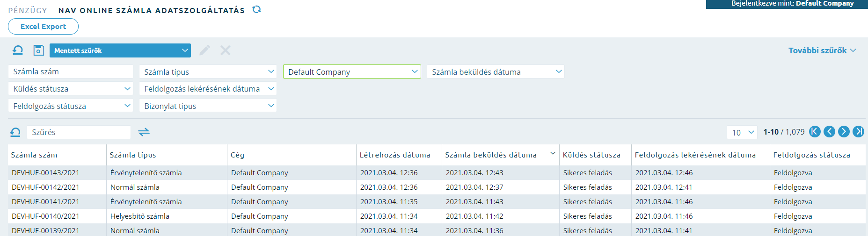Click the Bejelentkezve mint: Default Company banner

pos(787,4)
